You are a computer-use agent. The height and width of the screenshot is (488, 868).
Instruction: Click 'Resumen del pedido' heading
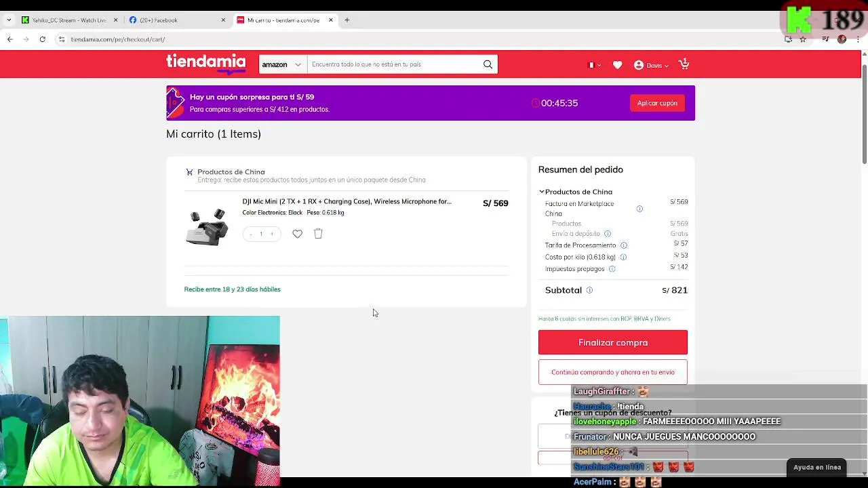[x=580, y=169]
